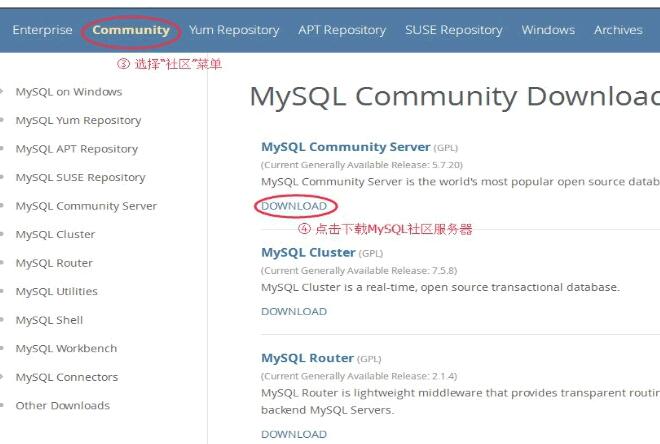Click the MySQL Router lightweight middleware description
This screenshot has width=660, height=444.
(x=460, y=401)
